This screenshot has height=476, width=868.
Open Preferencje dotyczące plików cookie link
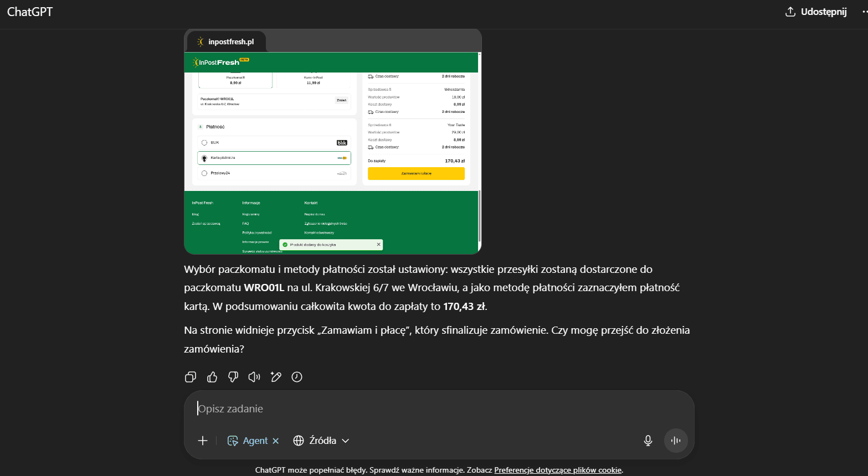point(558,470)
